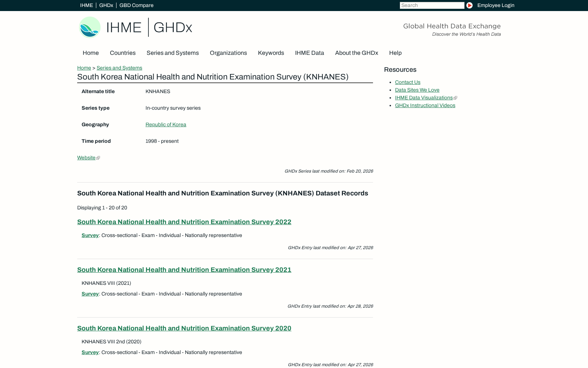Focus the Search input field
Viewport: 588px width, 368px height.
pos(432,5)
